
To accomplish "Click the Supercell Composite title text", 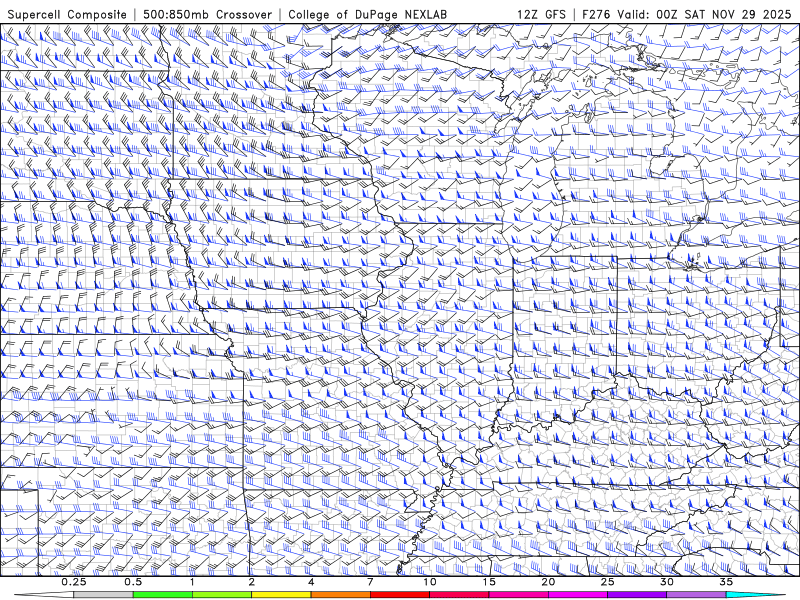I will tap(67, 15).
